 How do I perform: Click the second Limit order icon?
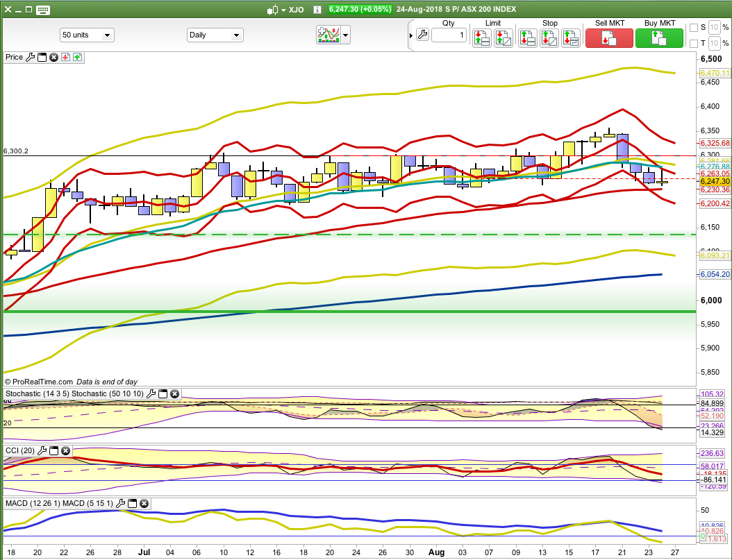pos(504,38)
